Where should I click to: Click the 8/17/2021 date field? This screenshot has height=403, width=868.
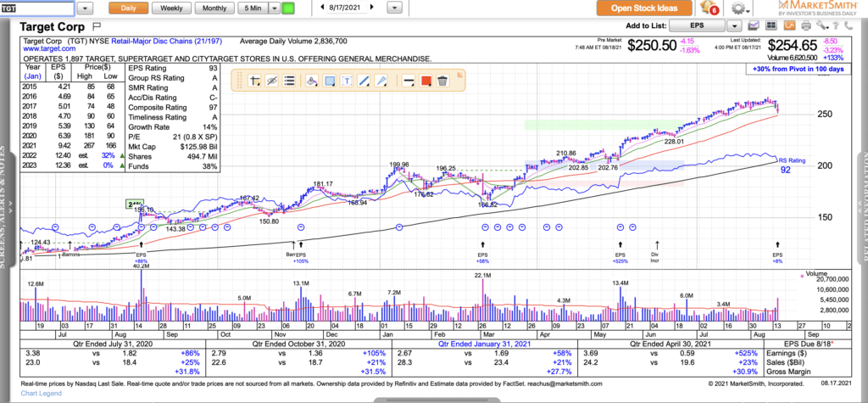point(347,8)
